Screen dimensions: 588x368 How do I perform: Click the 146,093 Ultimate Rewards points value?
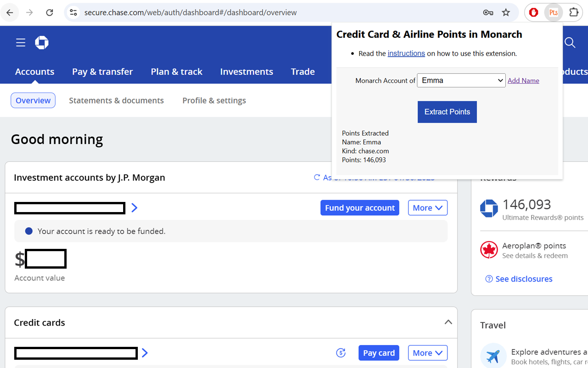point(526,204)
